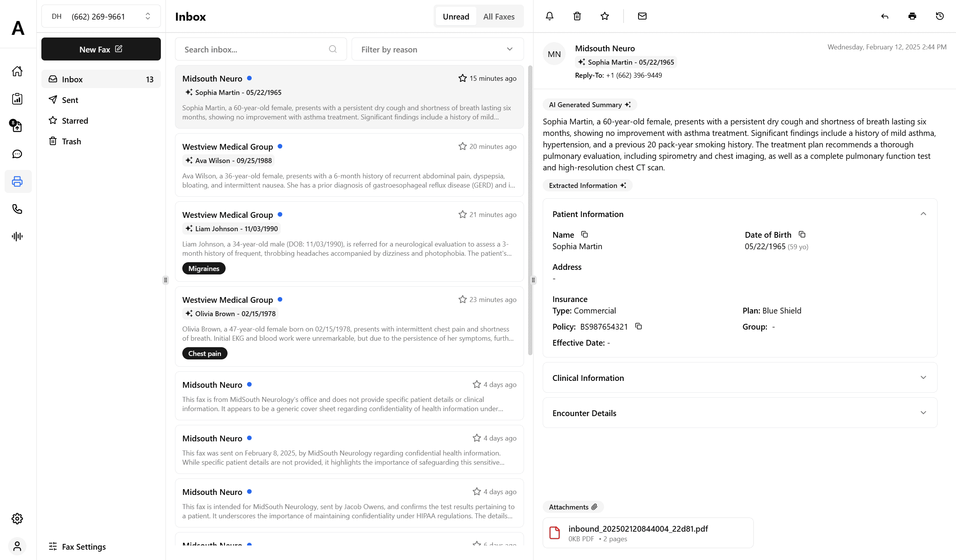Toggle to All Faxes view
956x560 pixels.
[x=498, y=17]
